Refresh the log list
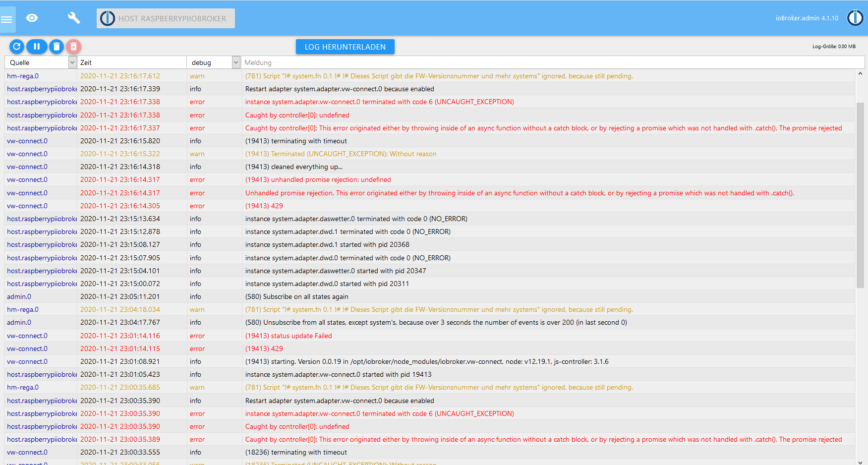868x465 pixels. [x=16, y=47]
